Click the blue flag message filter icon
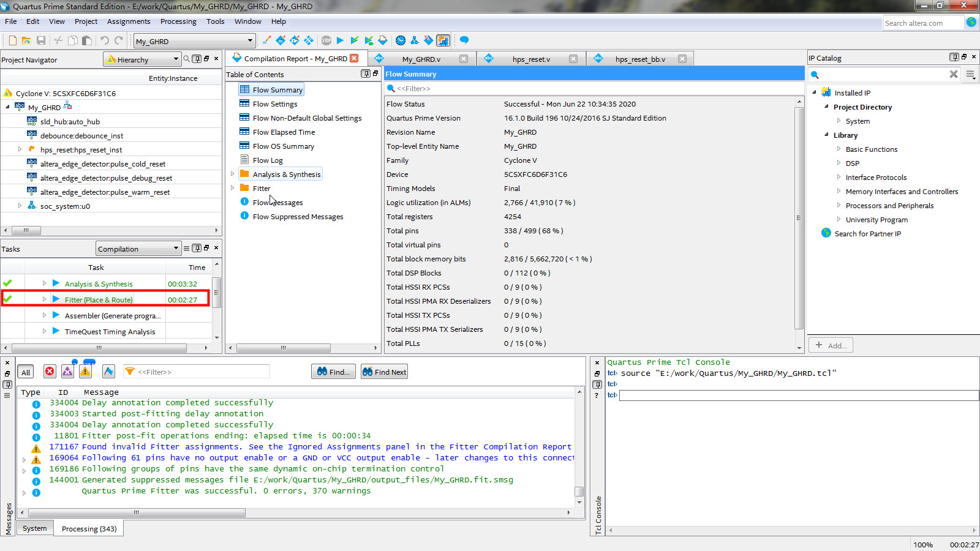 point(108,372)
